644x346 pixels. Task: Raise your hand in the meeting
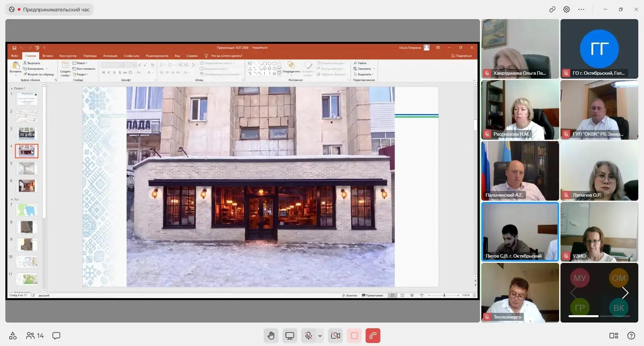[x=271, y=336]
